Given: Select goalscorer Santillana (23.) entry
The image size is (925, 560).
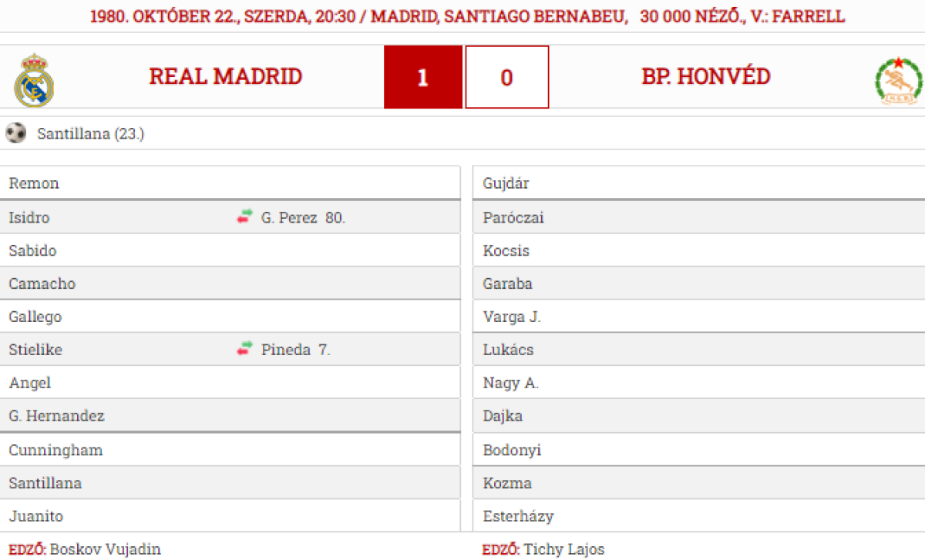Looking at the screenshot, I should (91, 134).
